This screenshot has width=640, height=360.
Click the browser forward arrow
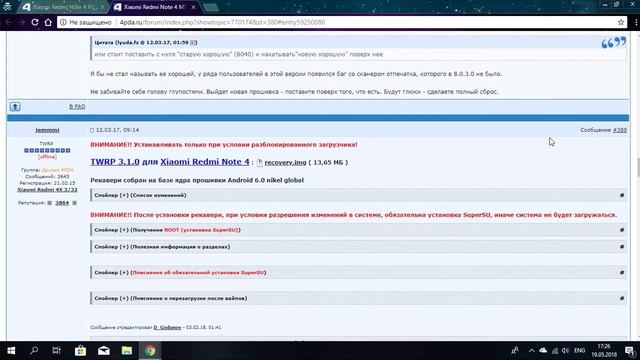pos(21,22)
